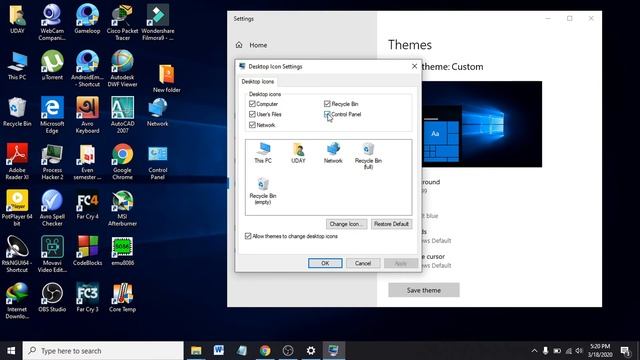Screen dimensions: 640x360
Task: Open the Desktop Icons tab
Action: point(258,82)
